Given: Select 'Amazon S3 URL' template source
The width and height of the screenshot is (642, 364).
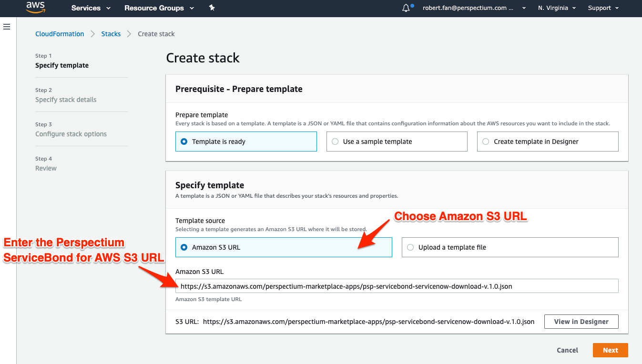Looking at the screenshot, I should [x=284, y=247].
